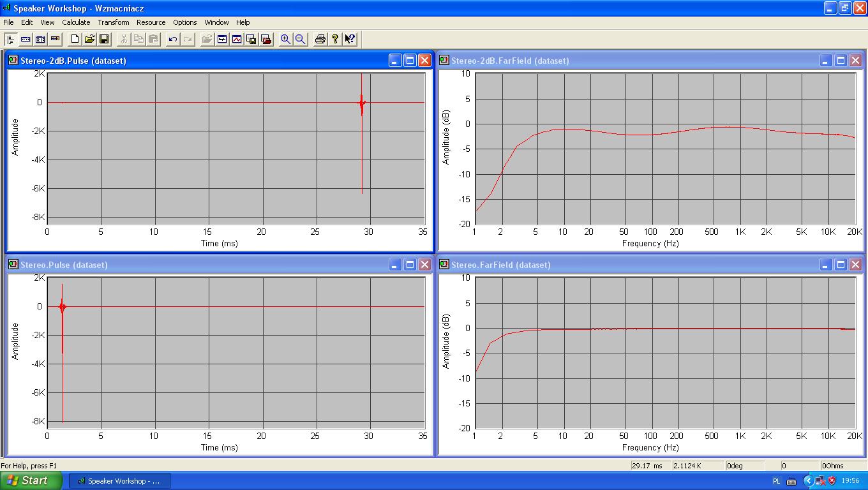The height and width of the screenshot is (490, 868).
Task: Select Speaker Workshop taskbar button
Action: click(x=119, y=481)
